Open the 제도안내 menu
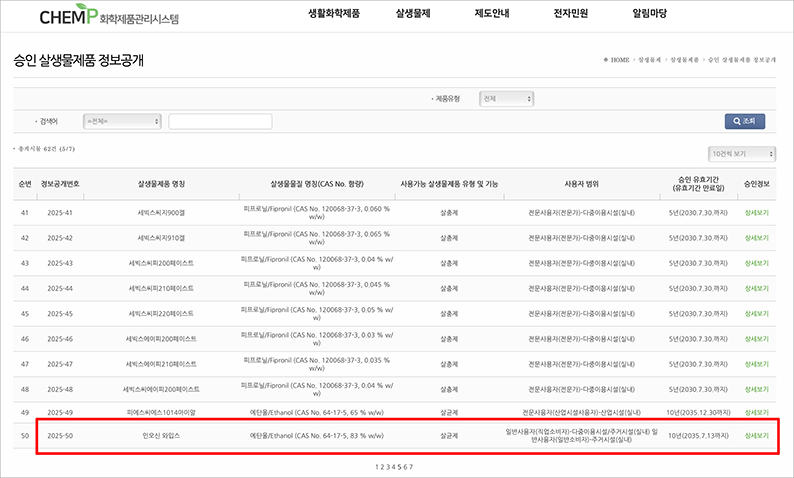This screenshot has width=794, height=478. [492, 14]
